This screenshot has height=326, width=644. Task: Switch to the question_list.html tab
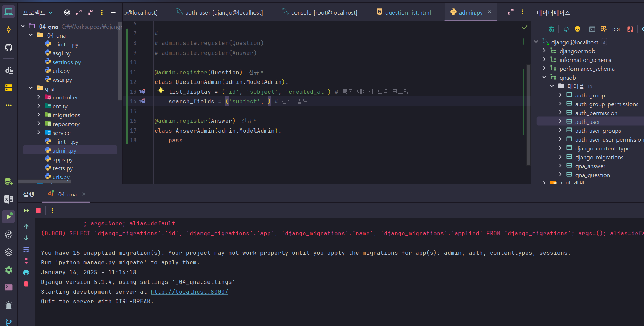click(404, 12)
